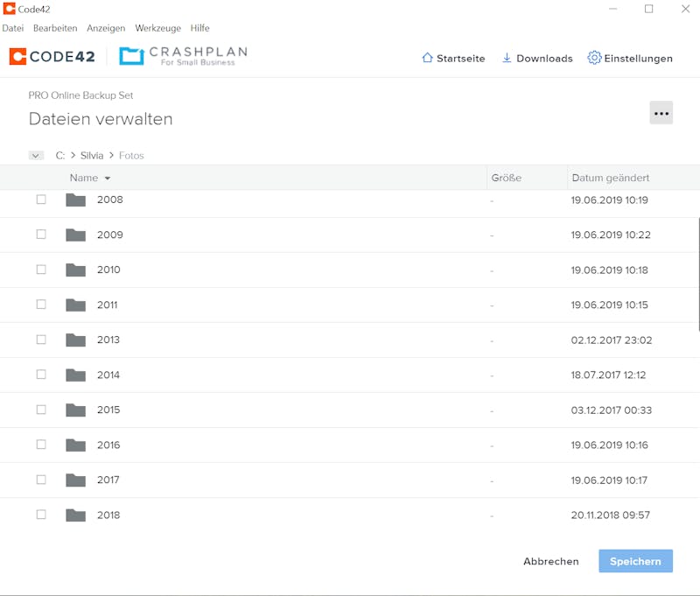The image size is (700, 596).
Task: Open the Hilfe menu
Action: (x=199, y=28)
